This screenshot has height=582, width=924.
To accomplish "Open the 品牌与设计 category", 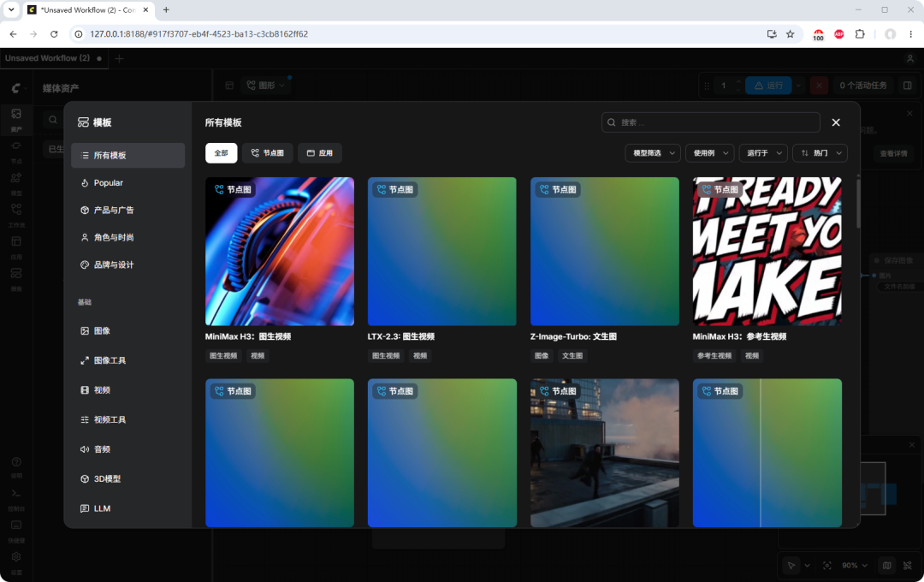I will 127,264.
